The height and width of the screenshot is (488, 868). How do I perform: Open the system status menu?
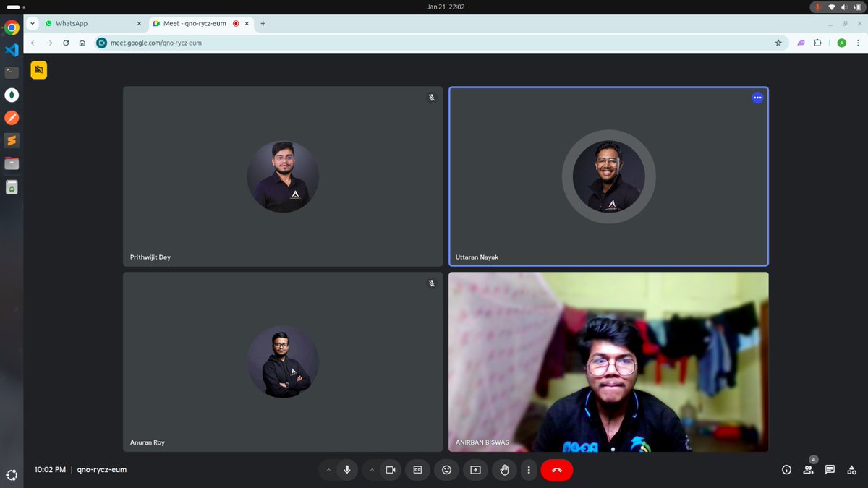(838, 7)
